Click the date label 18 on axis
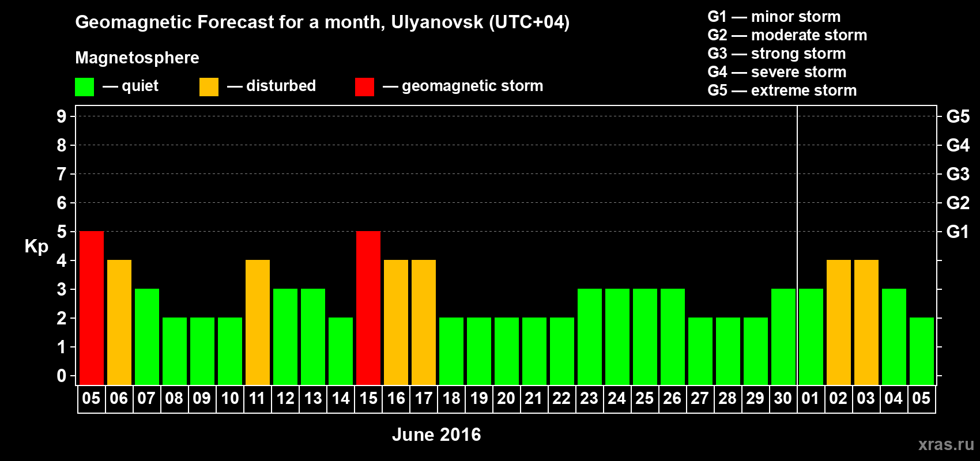Viewport: 980px width, 461px height. [451, 398]
